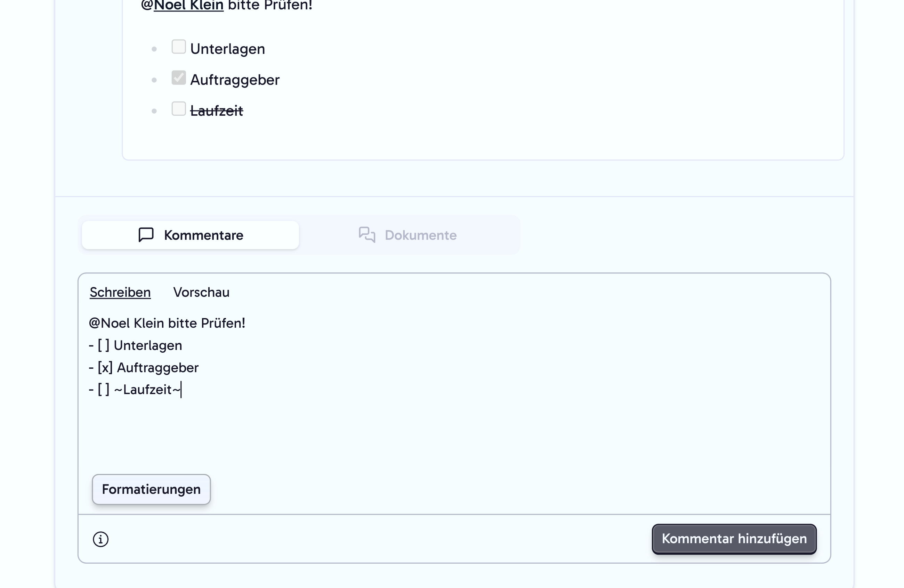Place cursor on '- [x] Auftraggeber' editor line
This screenshot has height=588, width=904.
tap(144, 367)
